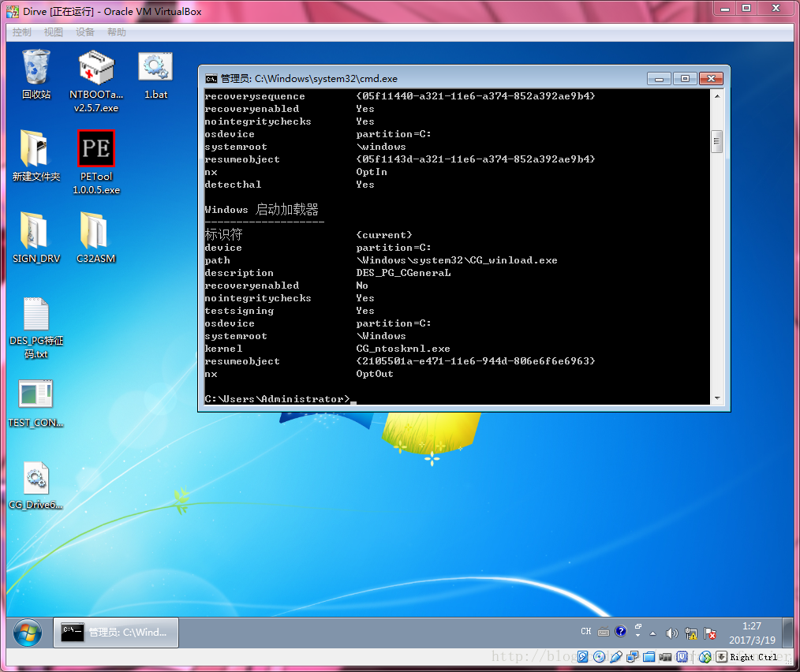
Task: Open the Recycle Bin desktop icon
Action: 36,74
